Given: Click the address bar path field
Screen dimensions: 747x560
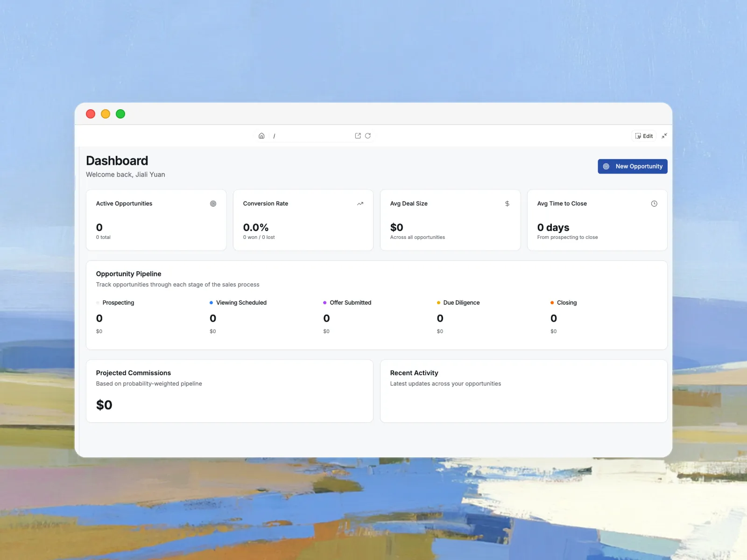Looking at the screenshot, I should (313, 136).
